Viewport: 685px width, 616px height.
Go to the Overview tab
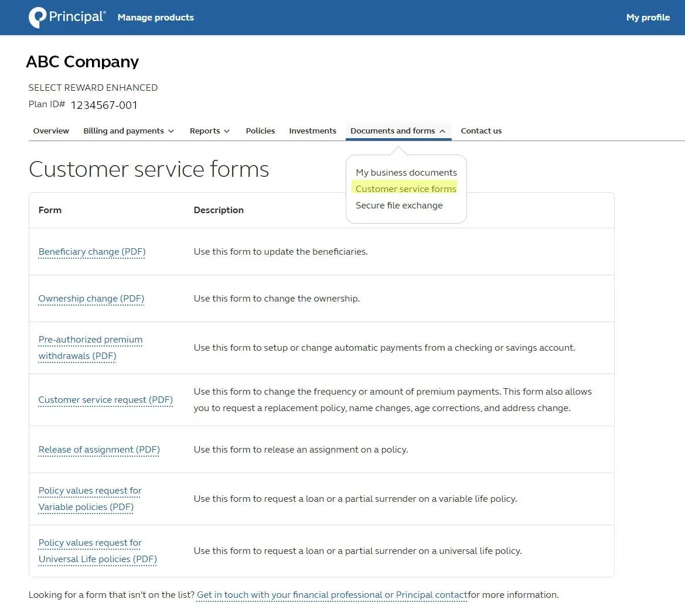pyautogui.click(x=51, y=131)
